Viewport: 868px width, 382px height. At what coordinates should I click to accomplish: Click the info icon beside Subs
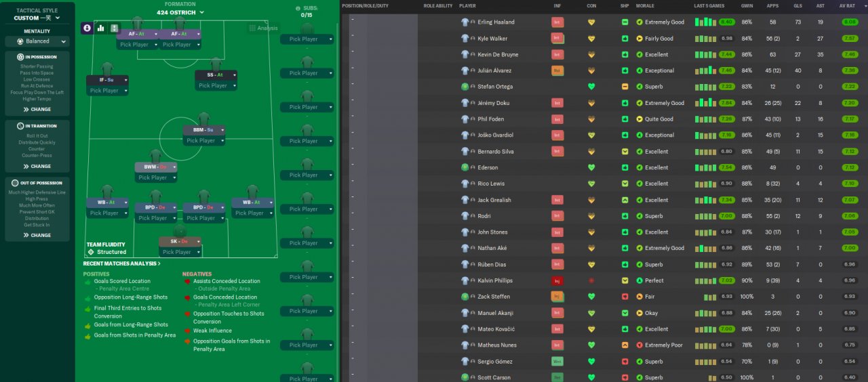[298, 8]
